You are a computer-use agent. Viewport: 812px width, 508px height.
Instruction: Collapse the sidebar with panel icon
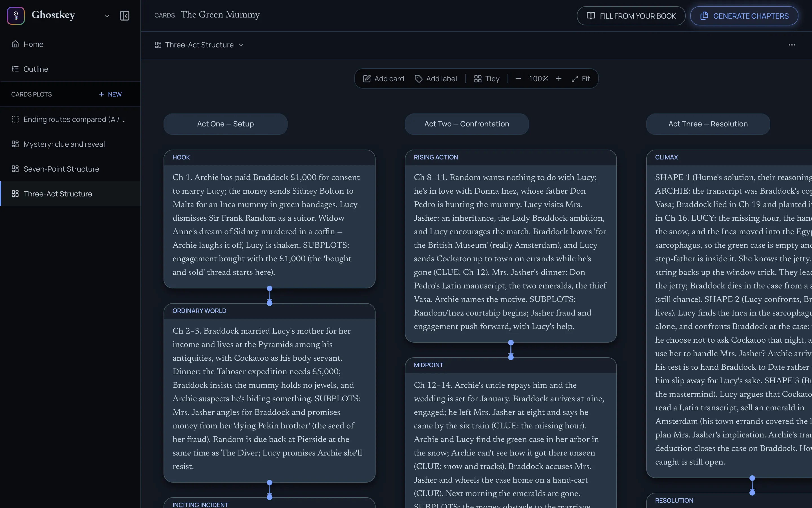(x=125, y=16)
